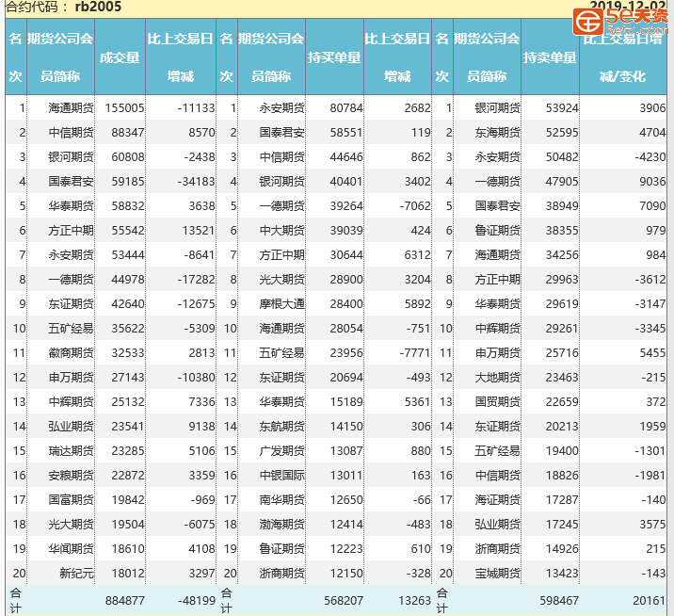
Task: Select 东航期货 in long positions row 14
Action: point(282,427)
